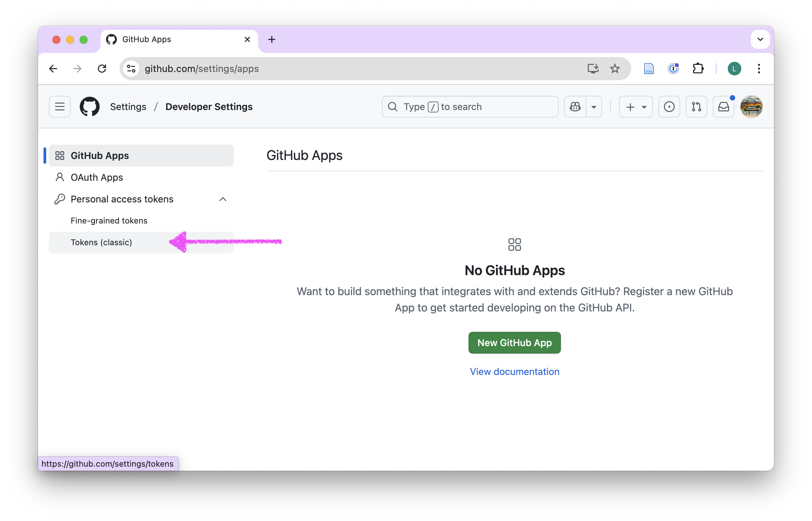
Task: Open the issues icon in header
Action: [x=669, y=107]
